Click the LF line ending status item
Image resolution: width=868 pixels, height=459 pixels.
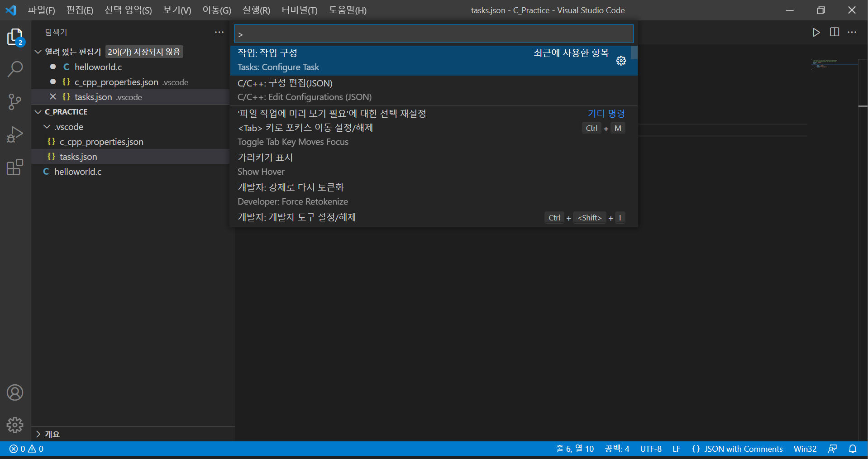(x=676, y=449)
